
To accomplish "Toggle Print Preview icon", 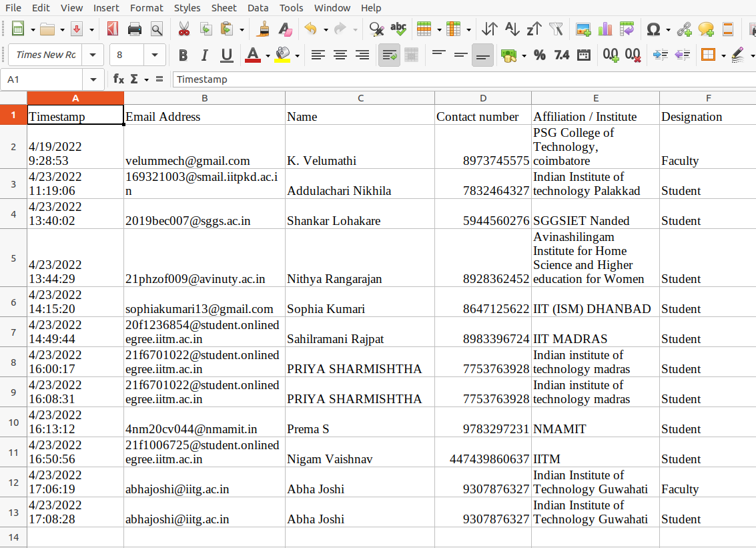I will (157, 29).
